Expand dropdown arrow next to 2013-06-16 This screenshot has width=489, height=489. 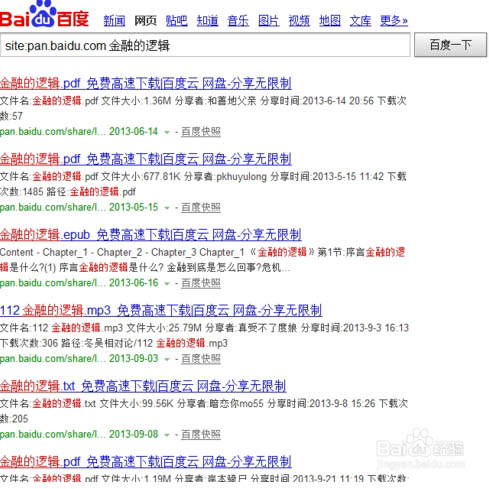click(x=167, y=284)
